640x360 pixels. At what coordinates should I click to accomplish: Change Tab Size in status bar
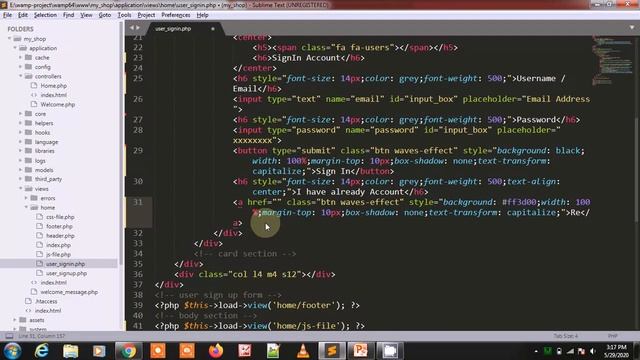tap(566, 336)
